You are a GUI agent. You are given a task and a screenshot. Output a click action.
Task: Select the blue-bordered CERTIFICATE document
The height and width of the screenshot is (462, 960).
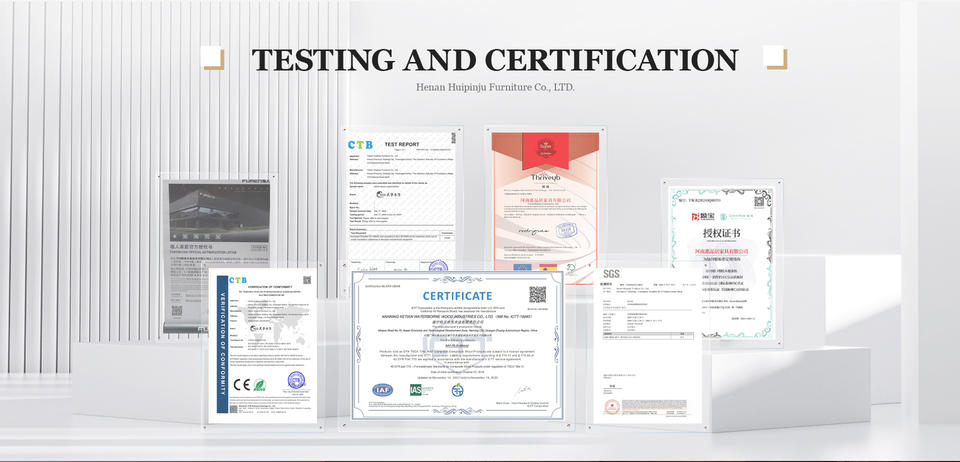pos(457,346)
